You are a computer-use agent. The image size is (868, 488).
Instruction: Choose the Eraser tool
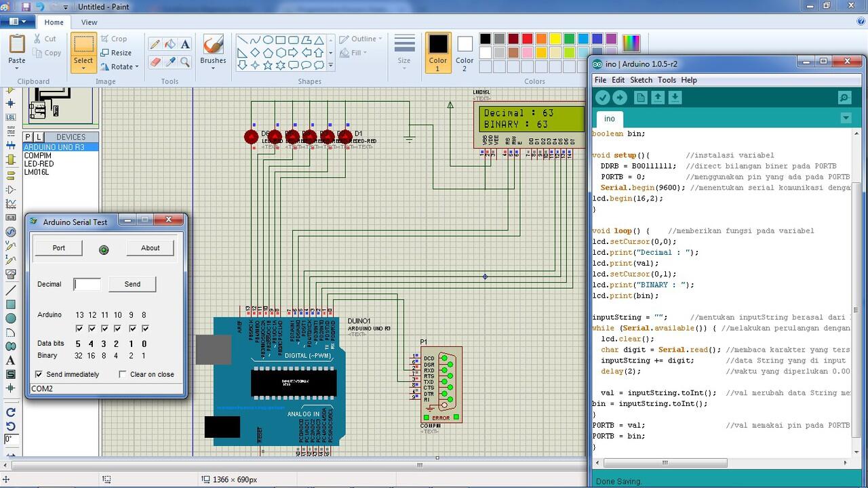click(155, 62)
